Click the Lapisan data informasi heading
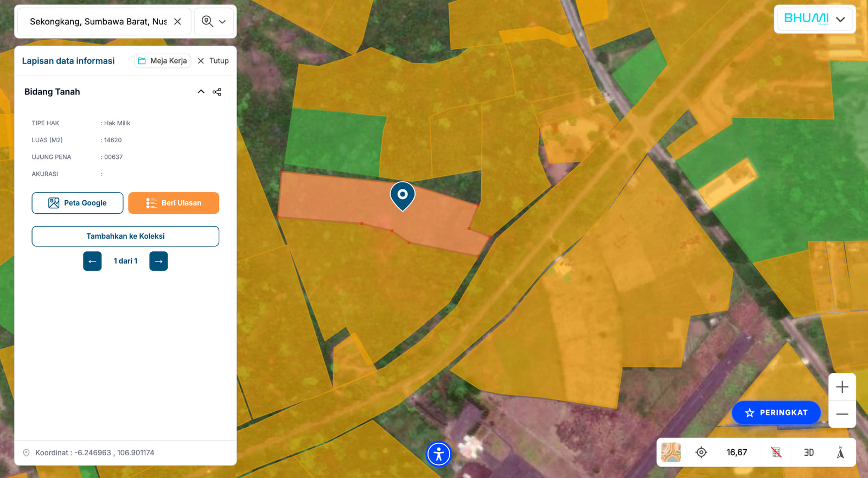The image size is (868, 478). pos(68,61)
